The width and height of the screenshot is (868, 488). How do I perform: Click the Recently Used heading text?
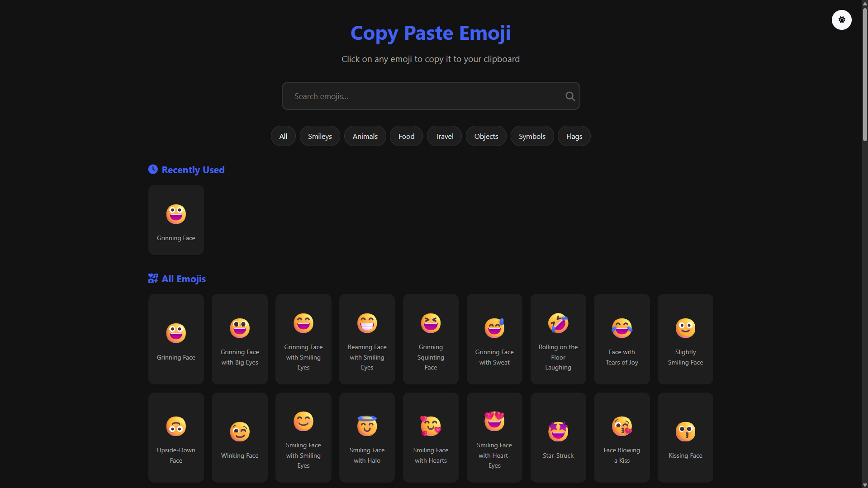(x=193, y=170)
